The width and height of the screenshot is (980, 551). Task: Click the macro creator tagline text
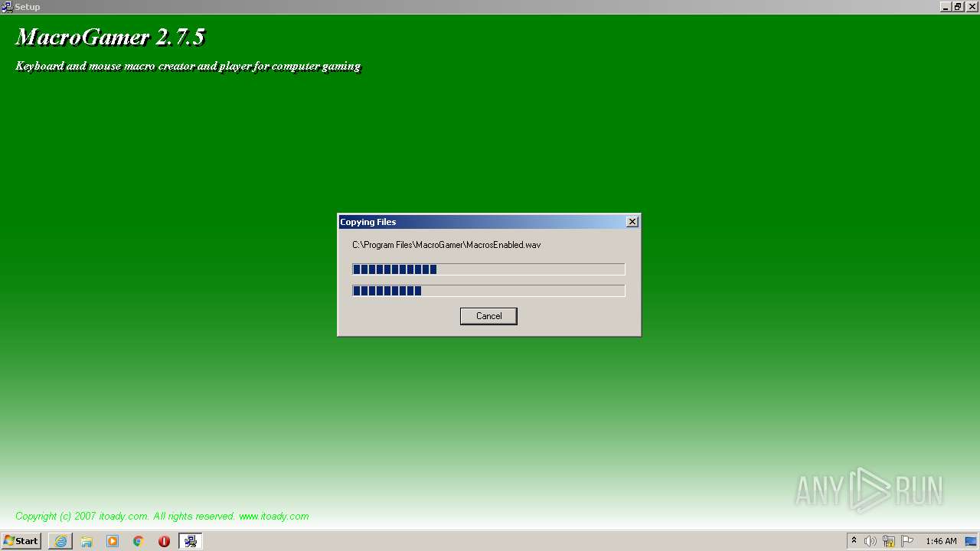[x=188, y=66]
